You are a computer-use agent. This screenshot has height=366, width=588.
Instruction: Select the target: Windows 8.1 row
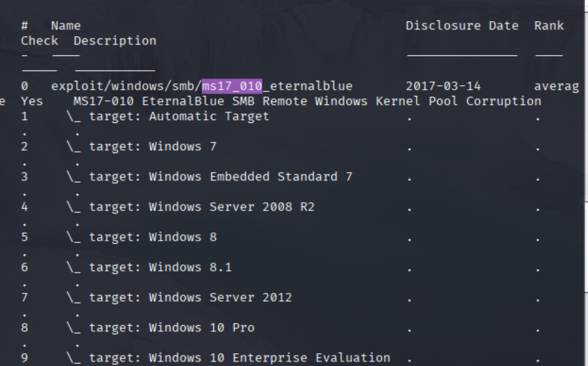149,267
